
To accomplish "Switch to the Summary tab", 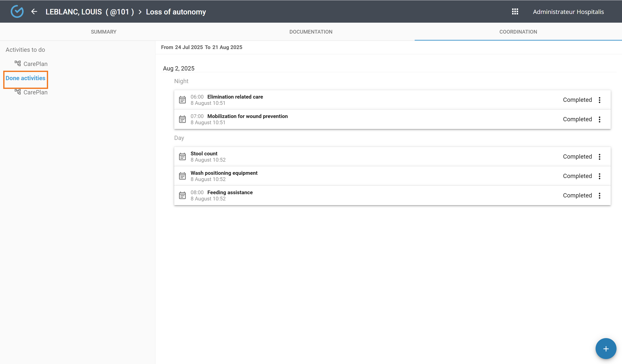I will point(103,32).
